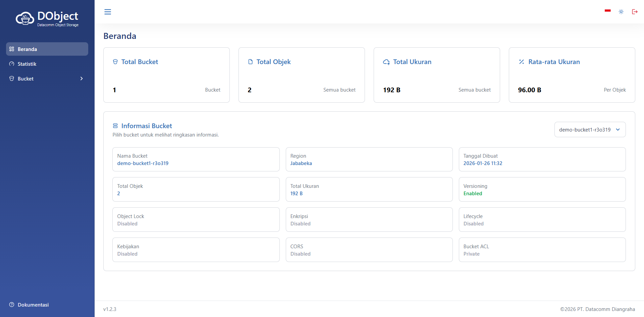Click the Bucket ACL Private card

click(542, 250)
